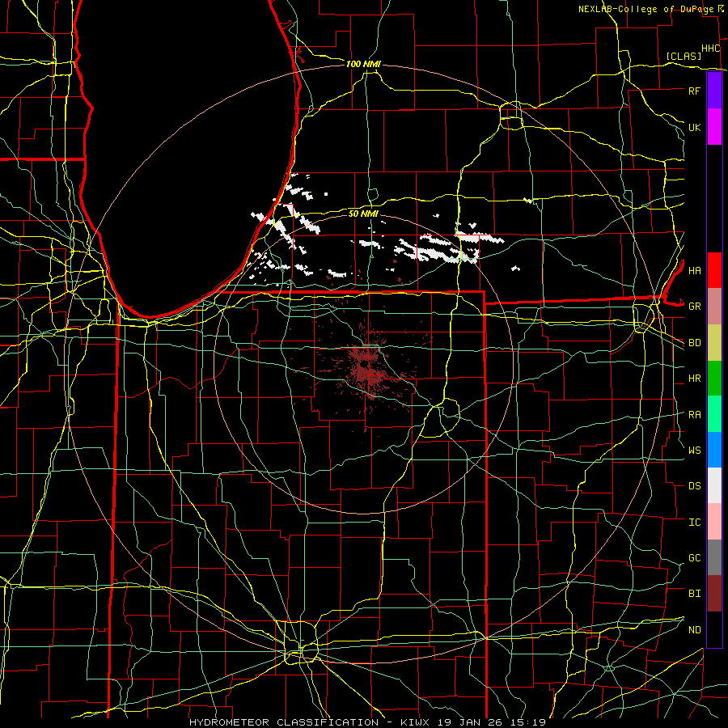Click the Hydrometeor Classification KIWX caption
728x728 pixels.
(x=367, y=722)
